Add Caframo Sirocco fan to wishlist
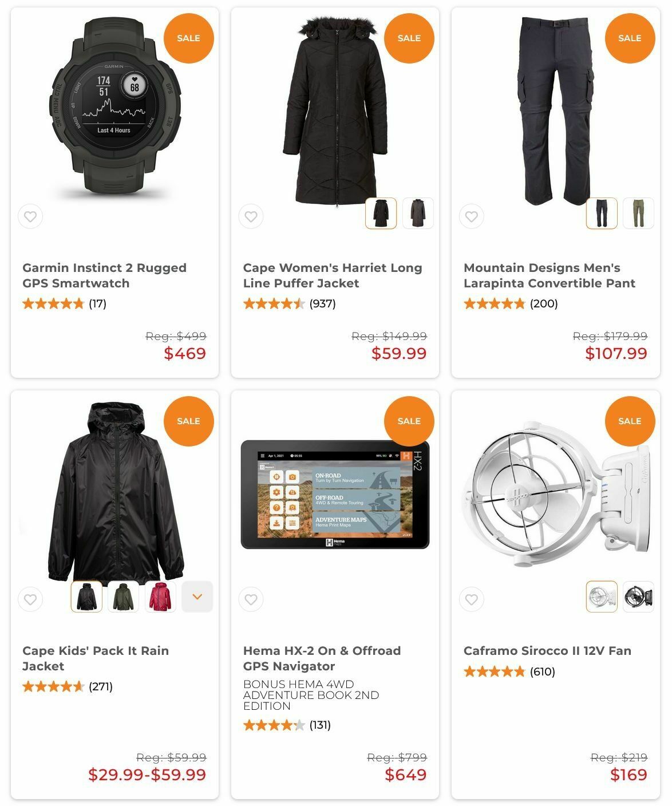672x806 pixels. click(x=471, y=599)
